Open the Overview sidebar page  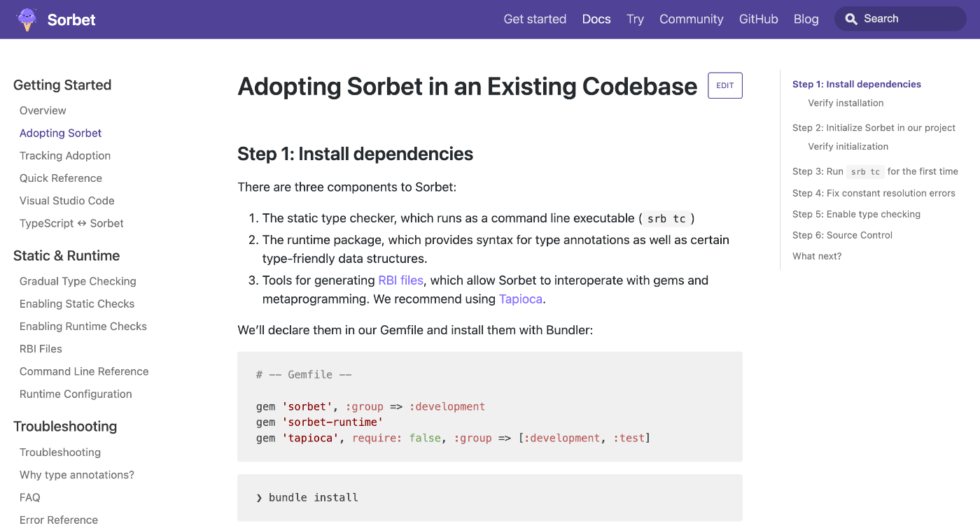coord(43,110)
